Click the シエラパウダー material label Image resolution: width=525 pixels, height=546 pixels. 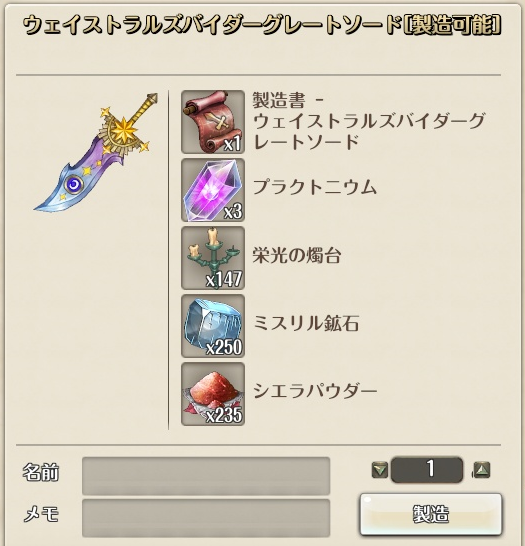pos(315,391)
